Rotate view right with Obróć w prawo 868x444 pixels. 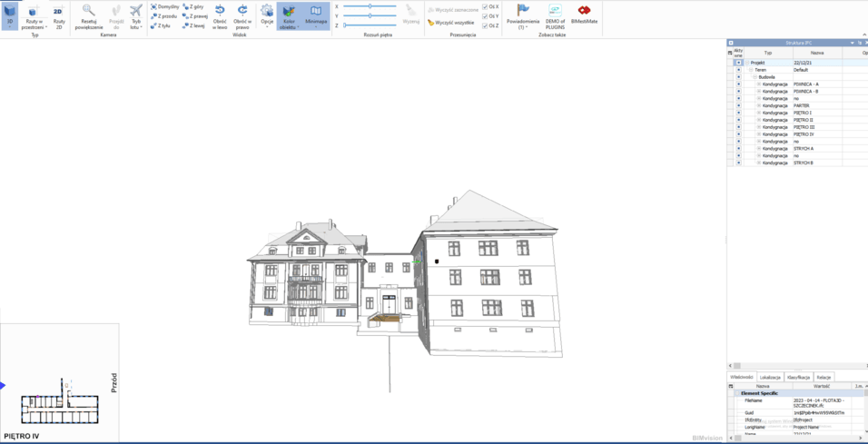tap(242, 15)
